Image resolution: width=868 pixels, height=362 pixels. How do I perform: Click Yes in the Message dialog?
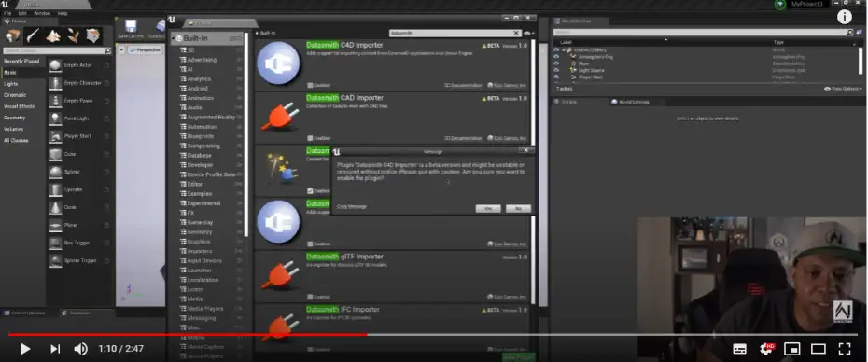pyautogui.click(x=488, y=209)
